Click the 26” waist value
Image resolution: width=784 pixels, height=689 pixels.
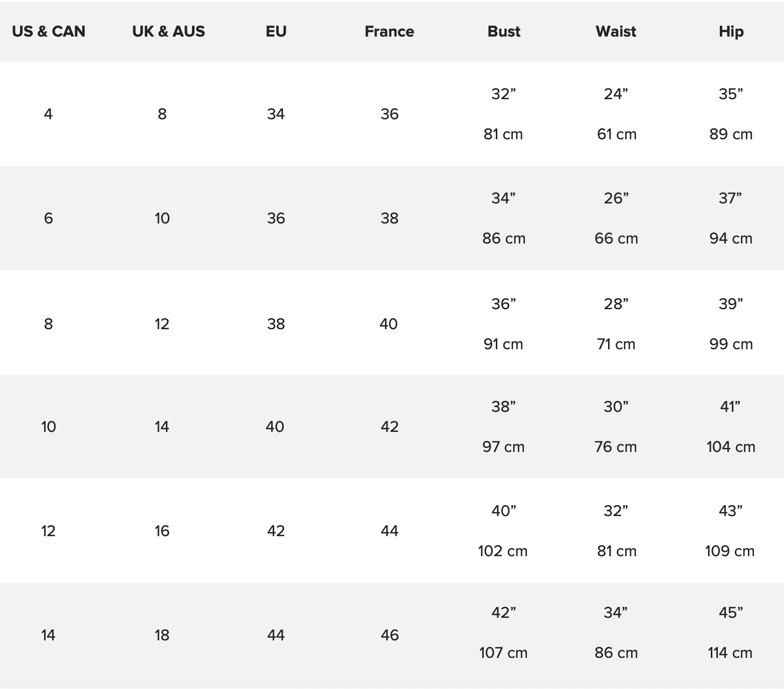click(616, 198)
